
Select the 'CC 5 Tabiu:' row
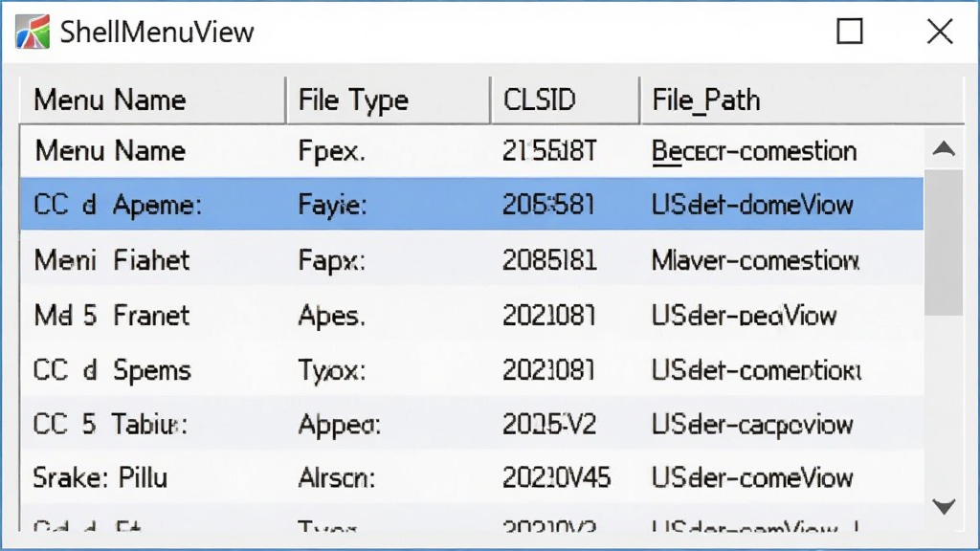[x=472, y=424]
